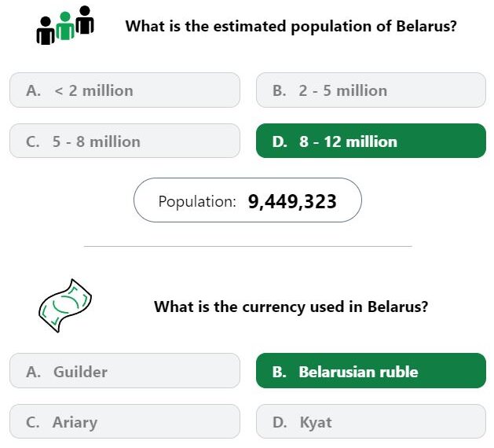Viewport: 494px width, 448px height.
Task: Select answer A. less than 2 million
Action: coord(125,90)
